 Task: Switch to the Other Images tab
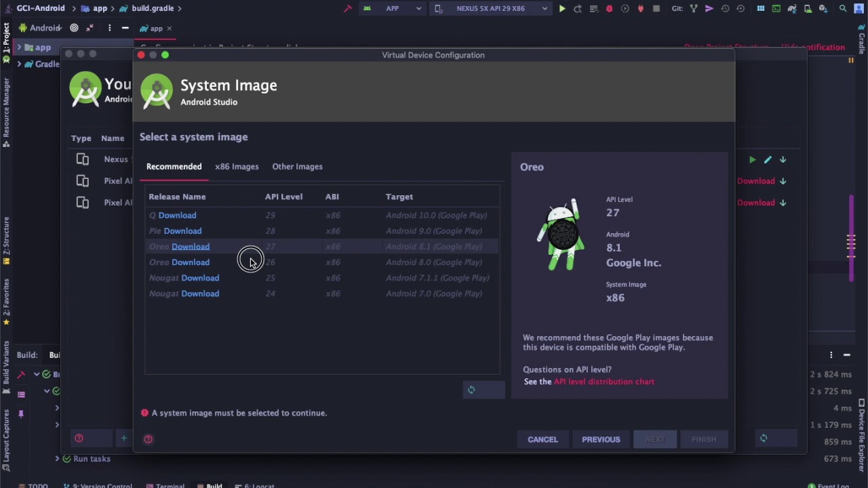pos(297,167)
